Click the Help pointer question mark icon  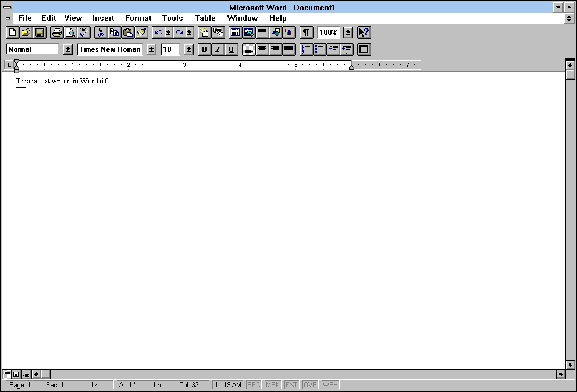pyautogui.click(x=364, y=33)
